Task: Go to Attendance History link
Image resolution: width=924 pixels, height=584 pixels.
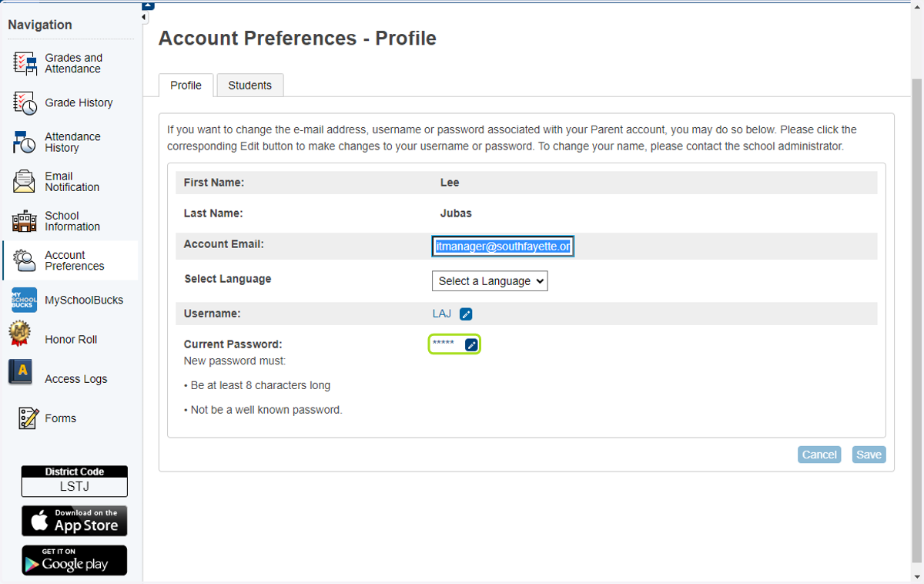Action: pyautogui.click(x=72, y=142)
